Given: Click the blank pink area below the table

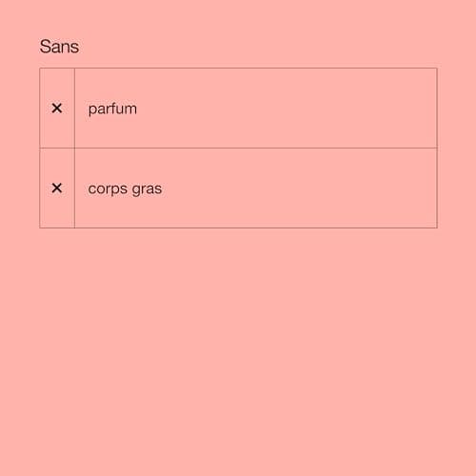Looking at the screenshot, I should (238, 349).
